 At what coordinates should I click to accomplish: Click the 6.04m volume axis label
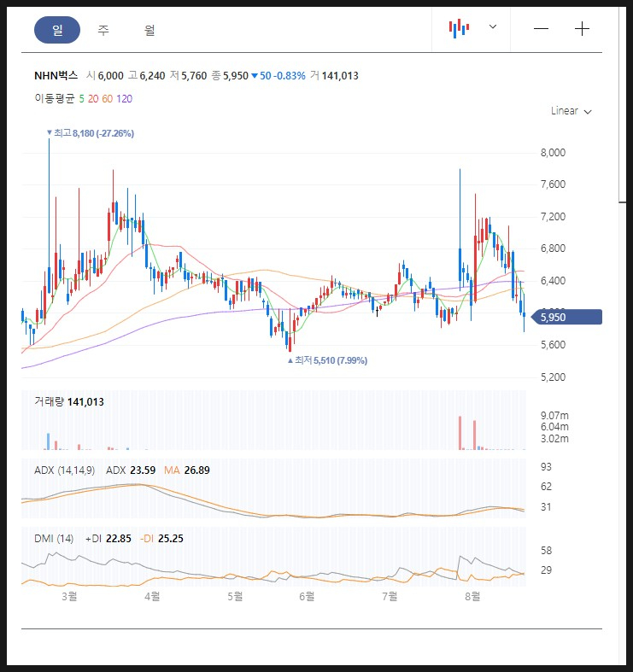point(554,427)
